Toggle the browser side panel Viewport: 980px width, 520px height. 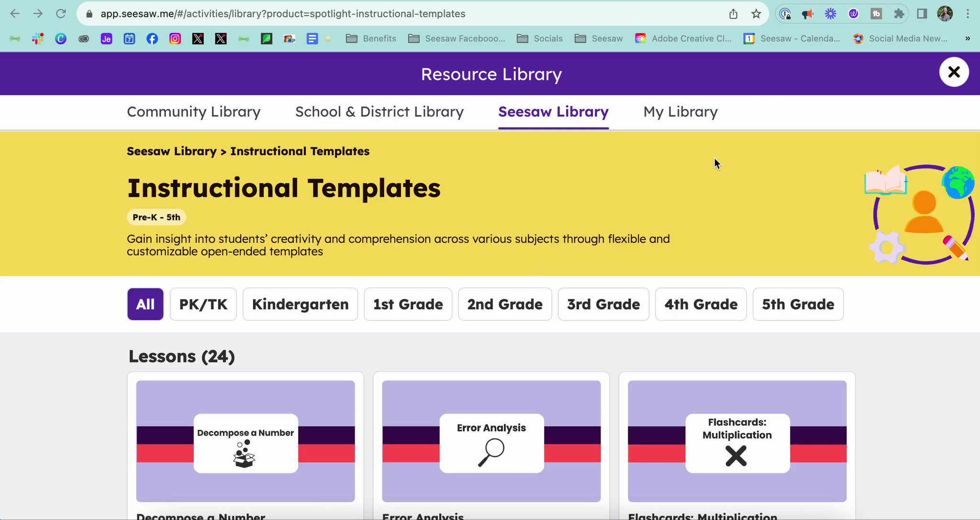point(922,14)
